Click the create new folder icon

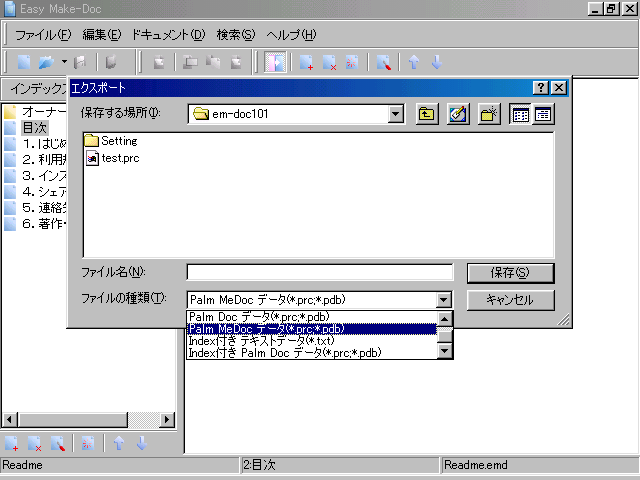[489, 114]
